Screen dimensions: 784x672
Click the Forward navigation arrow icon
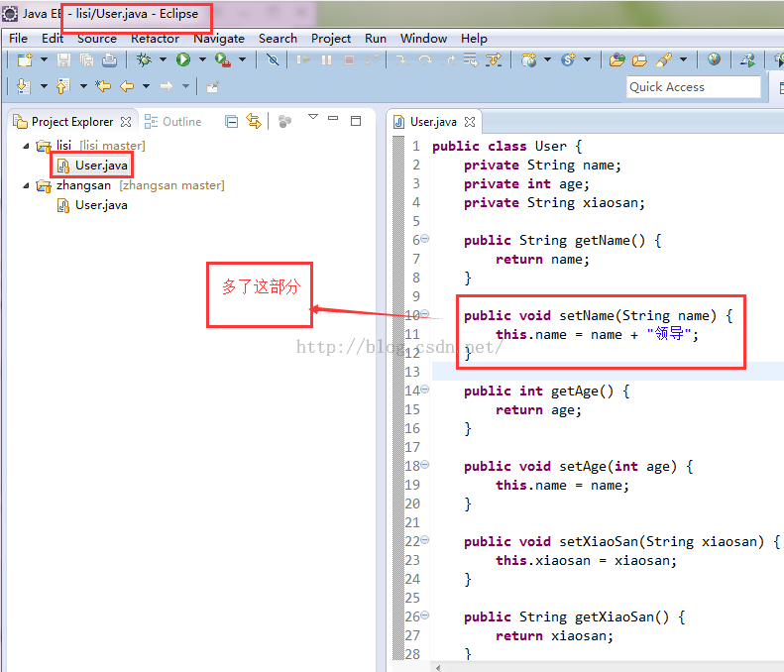click(167, 86)
